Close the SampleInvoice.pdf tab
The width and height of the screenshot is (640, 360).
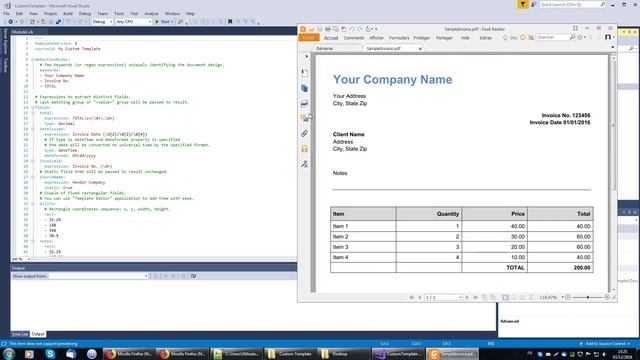(x=420, y=49)
